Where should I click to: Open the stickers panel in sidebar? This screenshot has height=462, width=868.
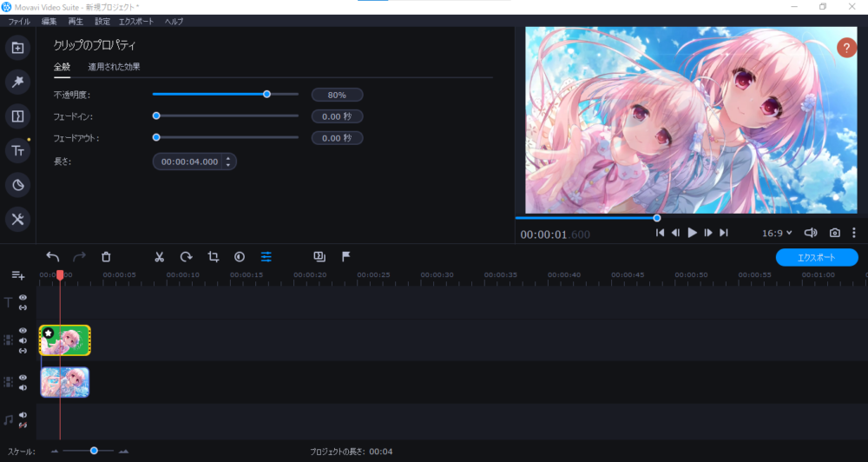pos(17,185)
